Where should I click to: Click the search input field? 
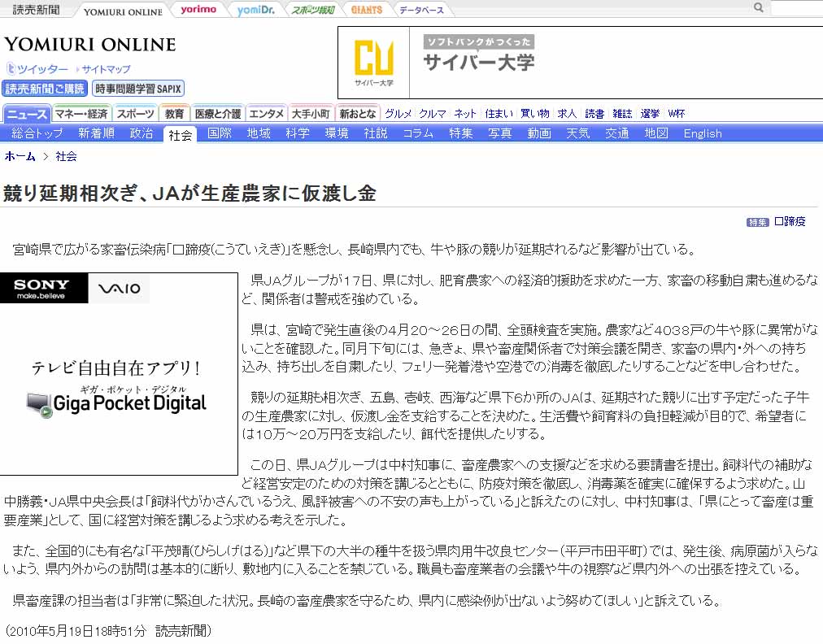click(x=795, y=8)
